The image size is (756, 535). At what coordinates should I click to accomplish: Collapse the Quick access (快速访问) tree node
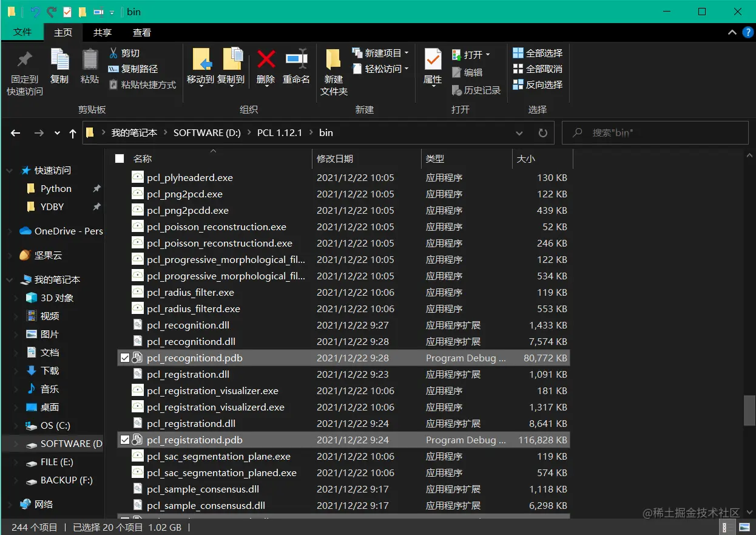10,171
